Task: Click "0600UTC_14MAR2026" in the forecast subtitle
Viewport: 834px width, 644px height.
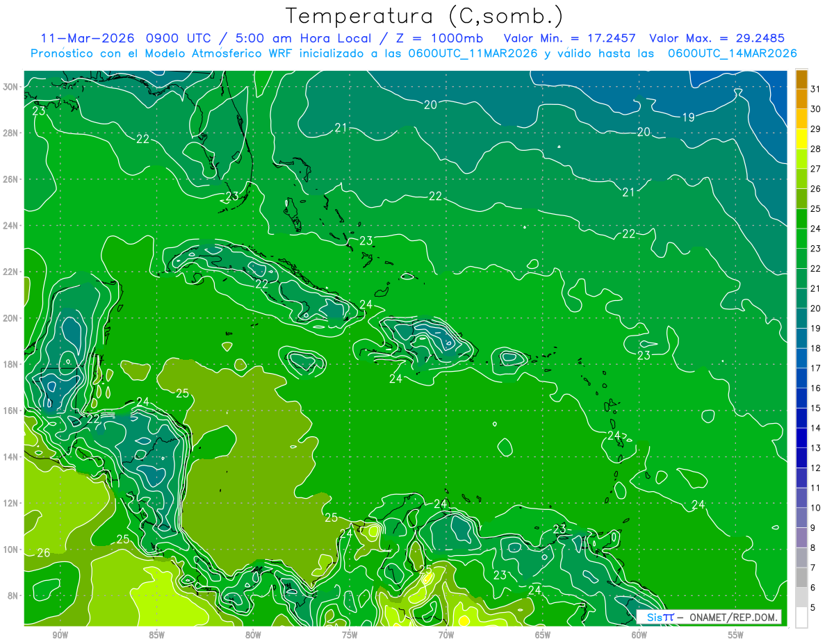Action: coord(732,53)
